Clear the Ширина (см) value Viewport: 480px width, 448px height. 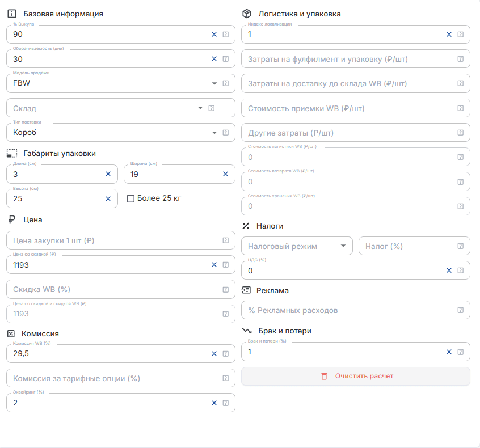tap(226, 174)
